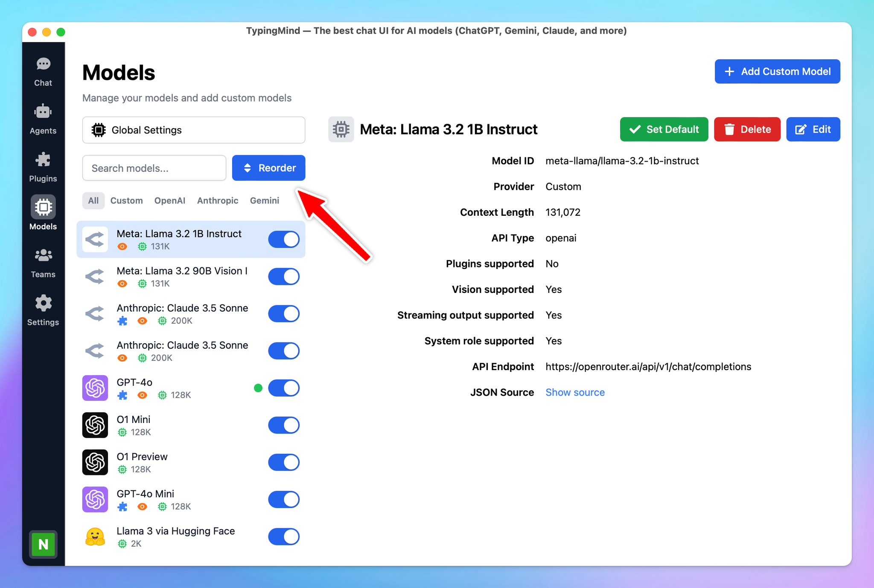Click the Agents sidebar icon
Image resolution: width=874 pixels, height=588 pixels.
point(44,119)
